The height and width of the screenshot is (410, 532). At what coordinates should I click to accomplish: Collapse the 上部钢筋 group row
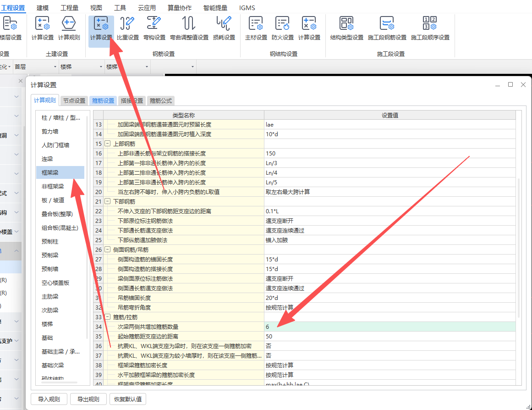tap(107, 144)
